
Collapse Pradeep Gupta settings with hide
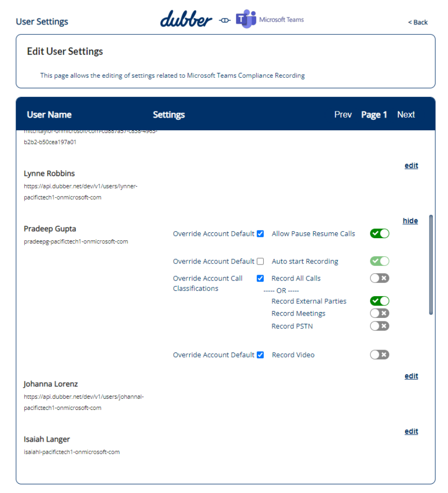pos(410,221)
